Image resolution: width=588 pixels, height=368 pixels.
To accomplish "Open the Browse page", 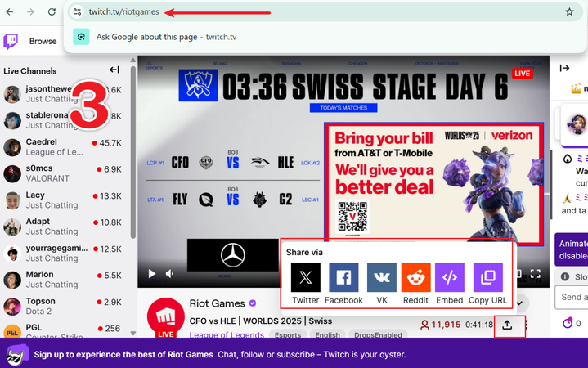I will [43, 41].
